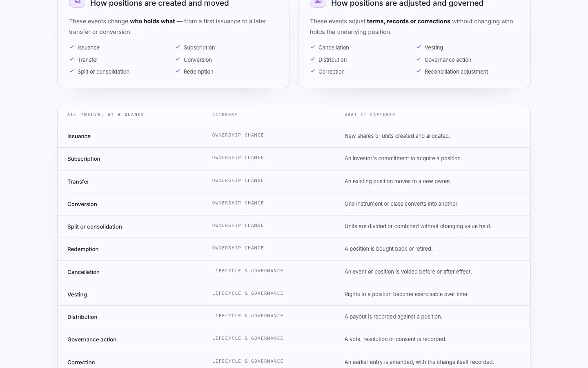Click "A position is bought back or retired."
588x368 pixels.
[389, 249]
